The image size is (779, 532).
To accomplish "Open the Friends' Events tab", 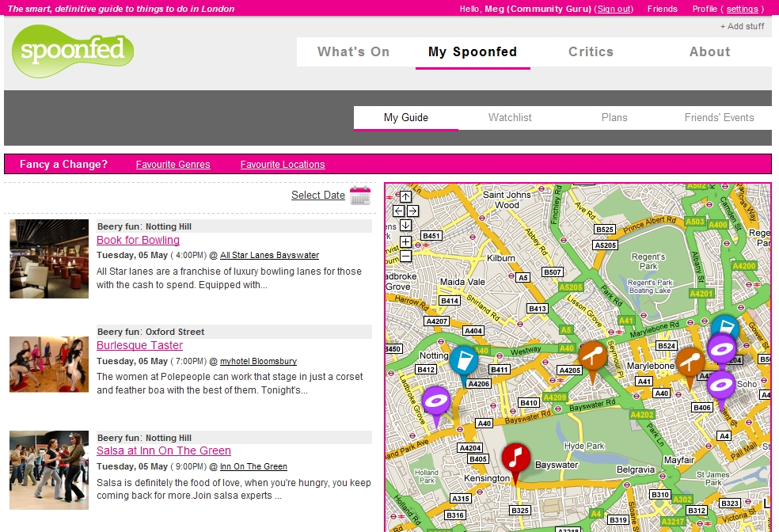I will click(x=719, y=117).
